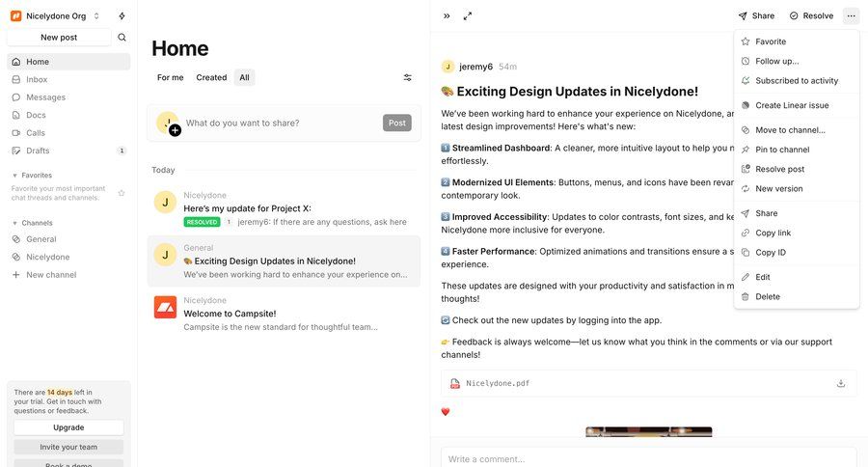Image resolution: width=868 pixels, height=467 pixels.
Task: Choose Follow up... from the menu
Action: pos(797,61)
